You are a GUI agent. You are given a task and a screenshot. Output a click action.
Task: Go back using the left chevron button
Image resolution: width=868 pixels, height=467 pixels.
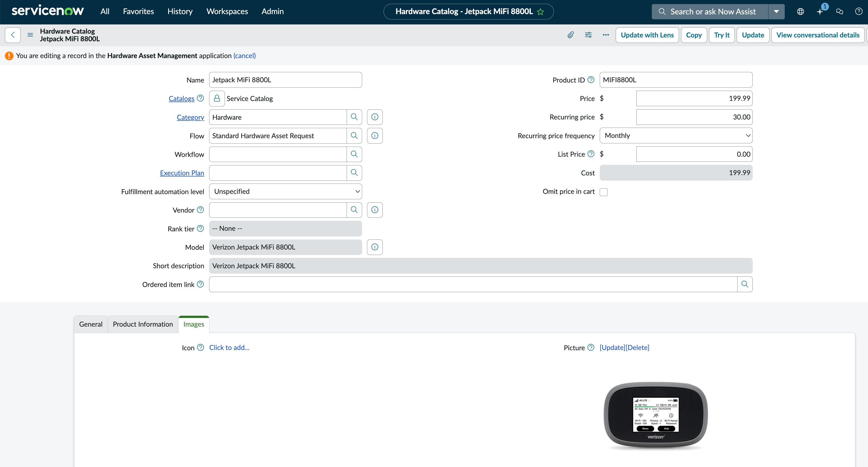click(x=13, y=35)
